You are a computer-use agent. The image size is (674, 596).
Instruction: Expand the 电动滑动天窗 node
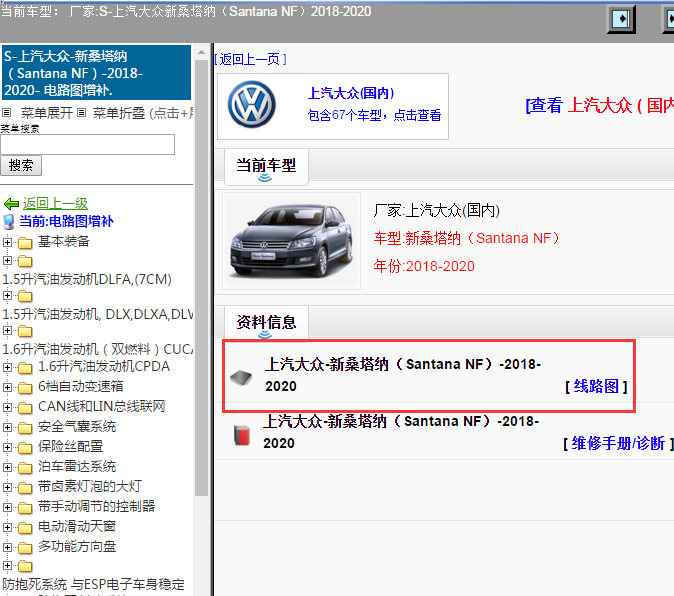click(7, 527)
